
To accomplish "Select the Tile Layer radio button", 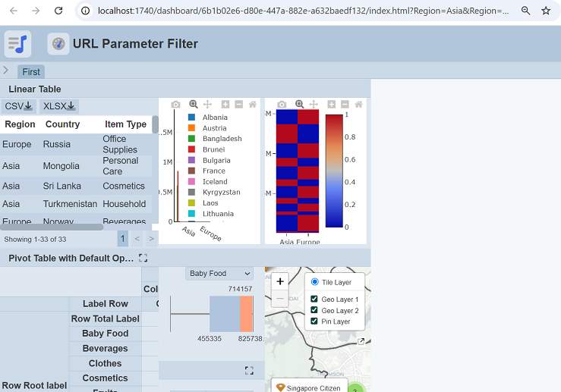I will (314, 282).
